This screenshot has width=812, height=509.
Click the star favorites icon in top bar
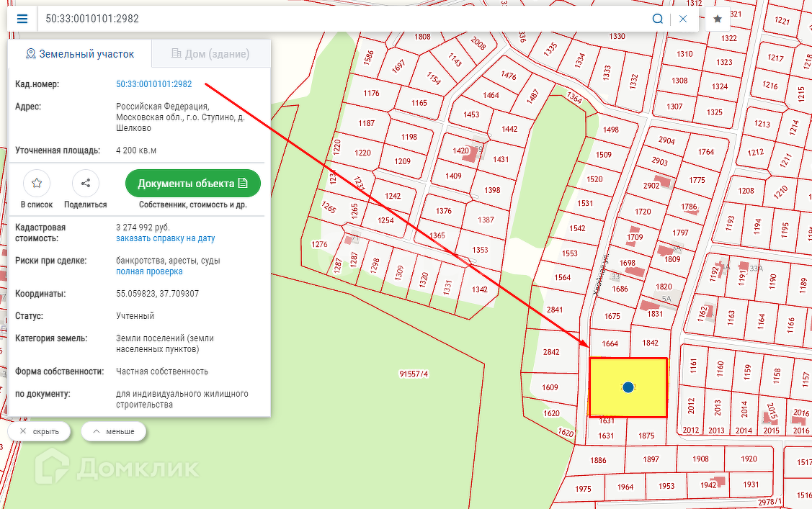click(x=717, y=19)
